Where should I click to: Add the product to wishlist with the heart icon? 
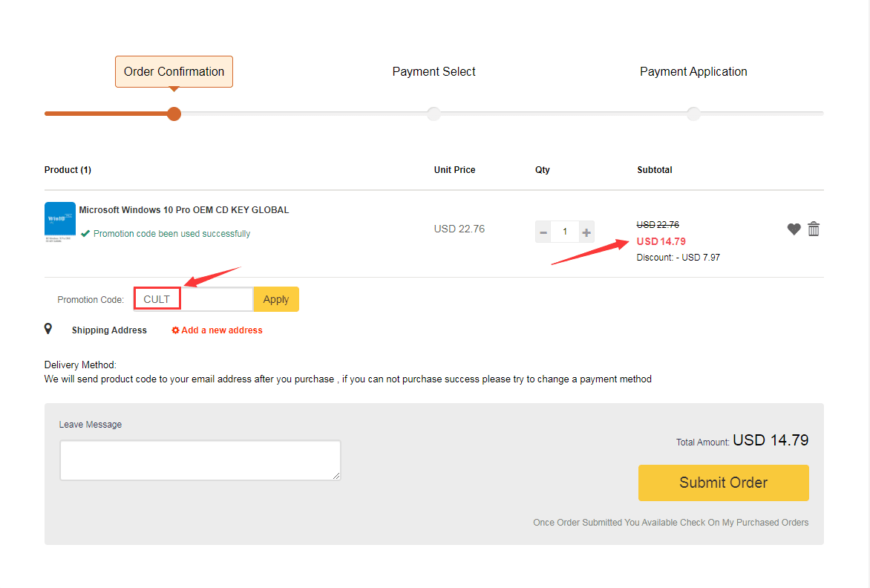pos(794,229)
